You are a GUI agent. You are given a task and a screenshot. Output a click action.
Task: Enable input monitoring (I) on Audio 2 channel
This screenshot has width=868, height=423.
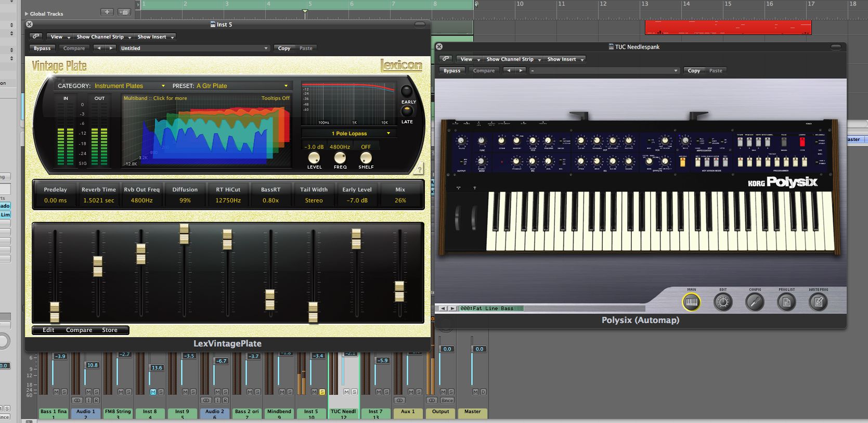click(217, 401)
